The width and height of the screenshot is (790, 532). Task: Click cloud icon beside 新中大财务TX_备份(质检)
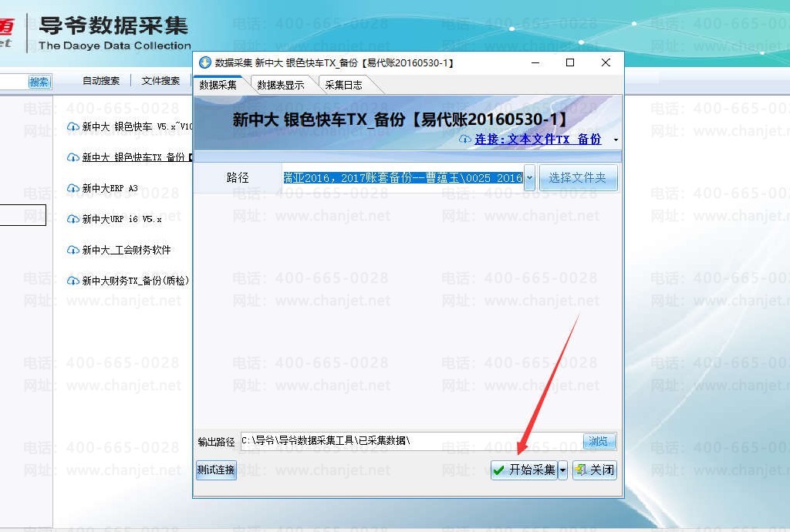click(73, 281)
